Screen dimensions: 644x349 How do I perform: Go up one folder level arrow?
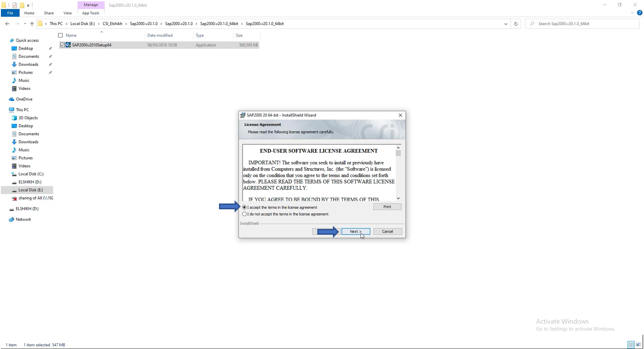pyautogui.click(x=32, y=24)
